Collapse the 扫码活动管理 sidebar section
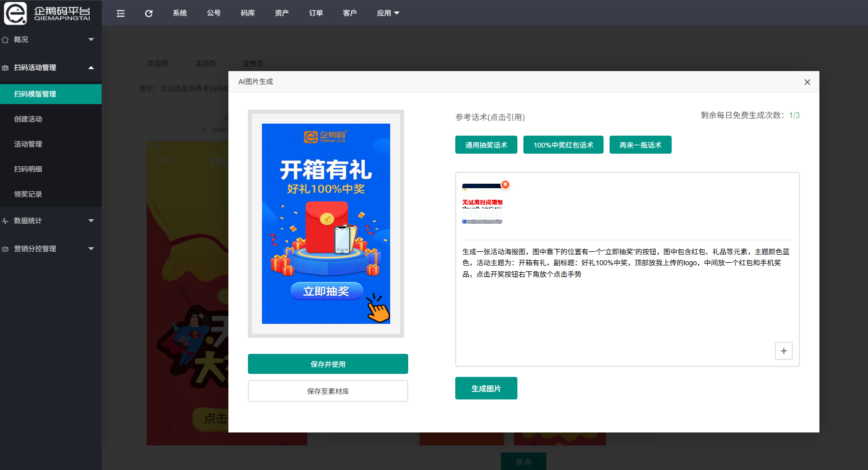868x470 pixels. point(91,68)
